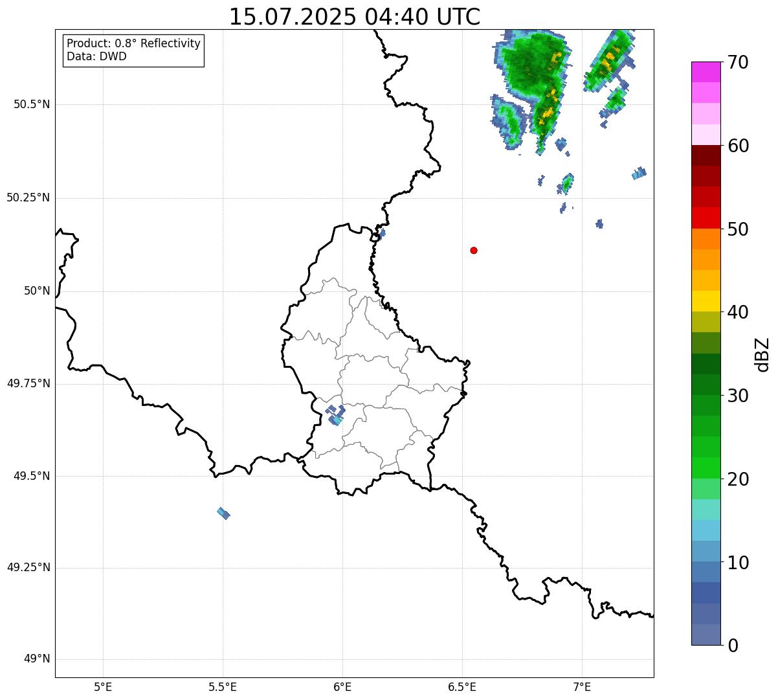Click the title '15.07.2025 04:40 UTC'
The height and width of the screenshot is (700, 778).
pyautogui.click(x=355, y=17)
